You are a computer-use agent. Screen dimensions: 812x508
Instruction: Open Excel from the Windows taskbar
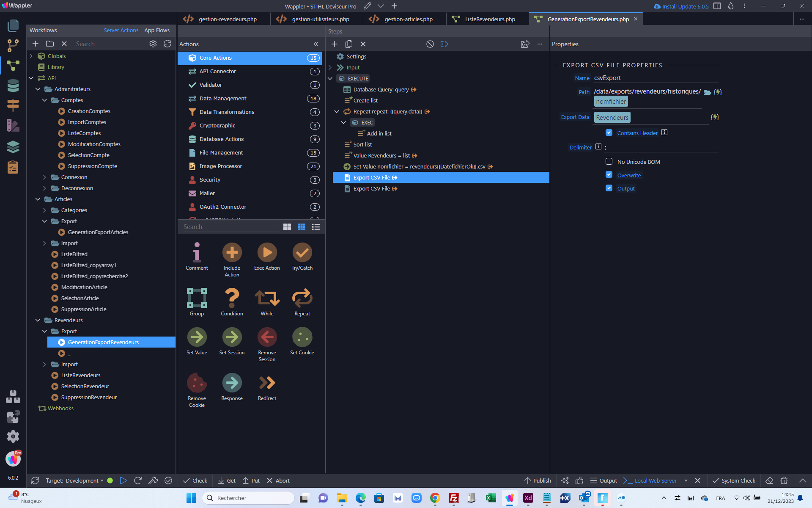click(491, 498)
